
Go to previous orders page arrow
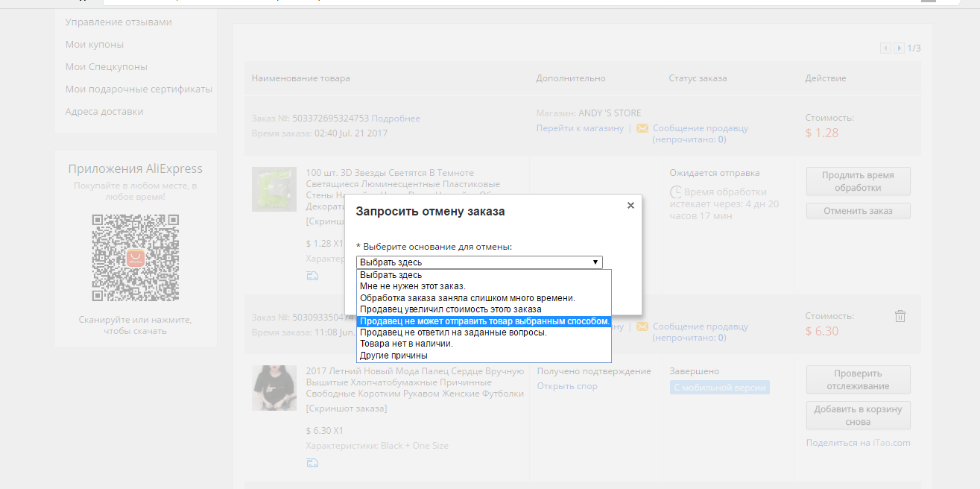click(885, 48)
